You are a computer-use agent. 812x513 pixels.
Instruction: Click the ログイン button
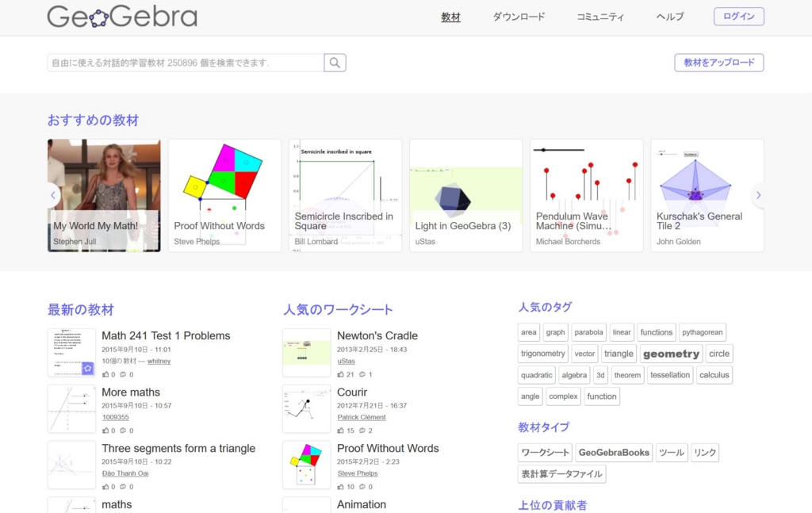pyautogui.click(x=738, y=17)
